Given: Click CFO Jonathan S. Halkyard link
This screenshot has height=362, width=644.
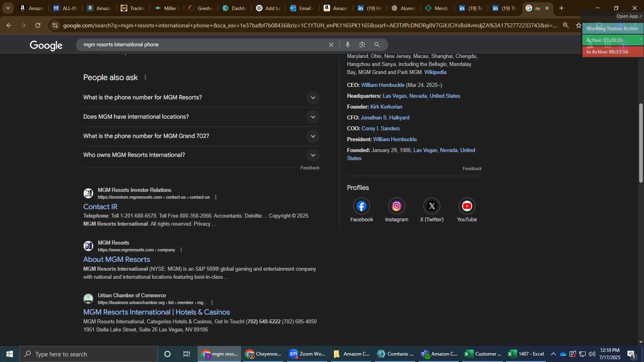Looking at the screenshot, I should click(385, 118).
